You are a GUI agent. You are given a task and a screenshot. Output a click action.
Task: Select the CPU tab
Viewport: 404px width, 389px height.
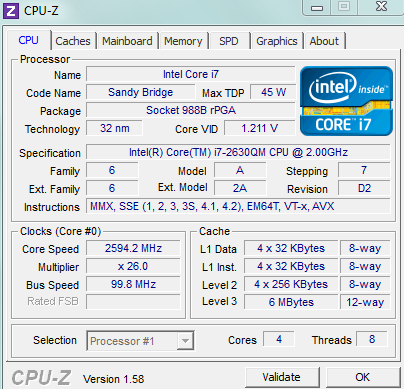pyautogui.click(x=29, y=40)
